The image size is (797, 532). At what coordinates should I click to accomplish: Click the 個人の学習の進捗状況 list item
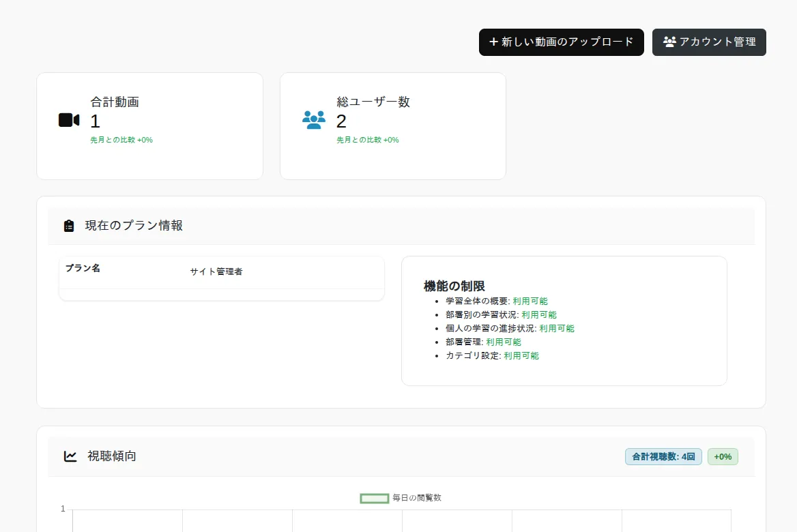[510, 329]
